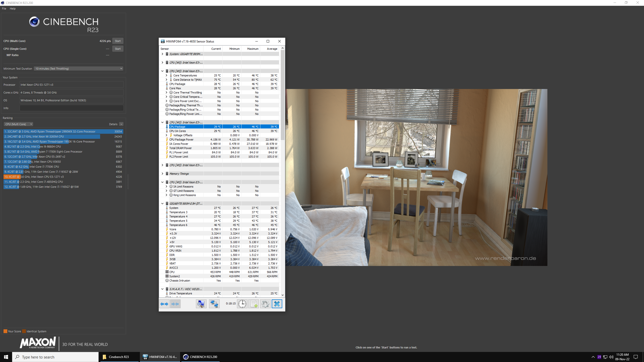Screen dimensions: 644x362
Task: Click drive icon of S.M.A.R.T. WDC group
Action: pos(167,289)
